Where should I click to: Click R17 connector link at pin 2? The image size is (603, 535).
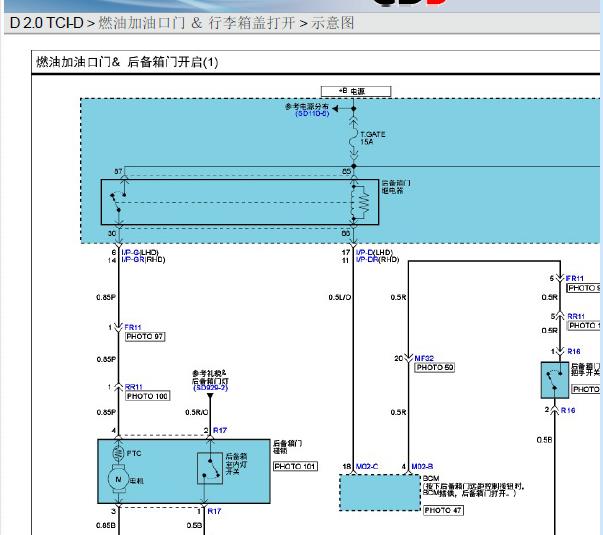click(220, 430)
